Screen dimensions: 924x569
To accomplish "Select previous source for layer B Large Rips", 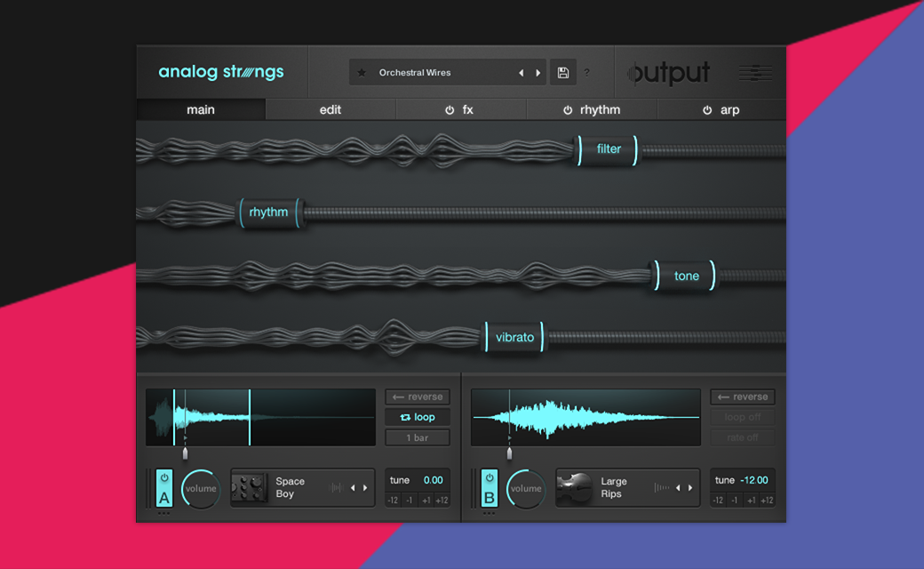I will [678, 487].
